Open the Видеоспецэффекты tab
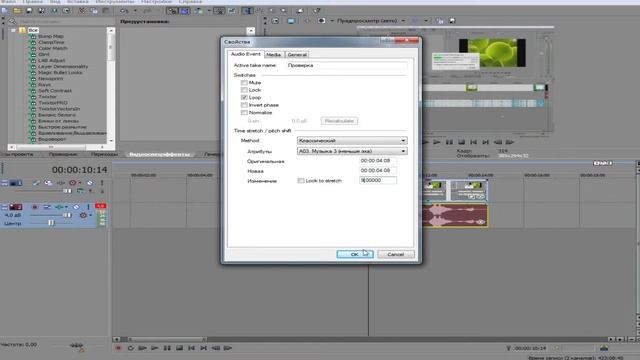The height and width of the screenshot is (360, 640). point(160,154)
